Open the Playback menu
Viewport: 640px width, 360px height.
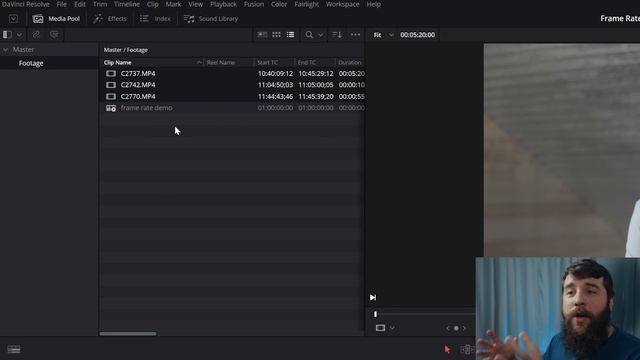(x=223, y=4)
